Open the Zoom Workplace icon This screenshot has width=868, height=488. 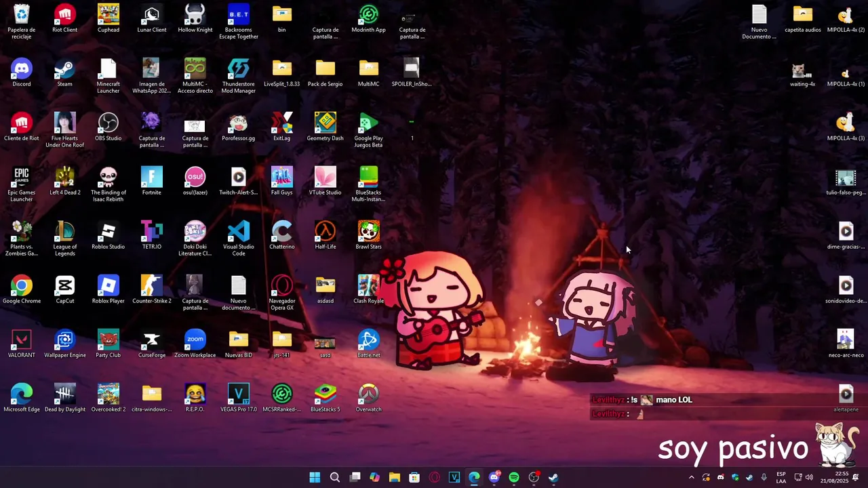coord(195,344)
